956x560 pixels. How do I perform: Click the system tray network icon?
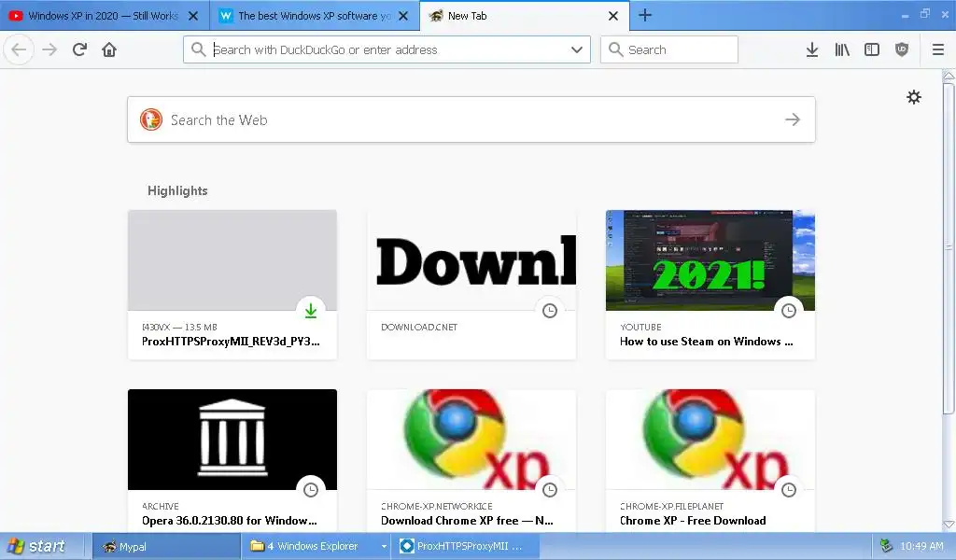click(886, 546)
